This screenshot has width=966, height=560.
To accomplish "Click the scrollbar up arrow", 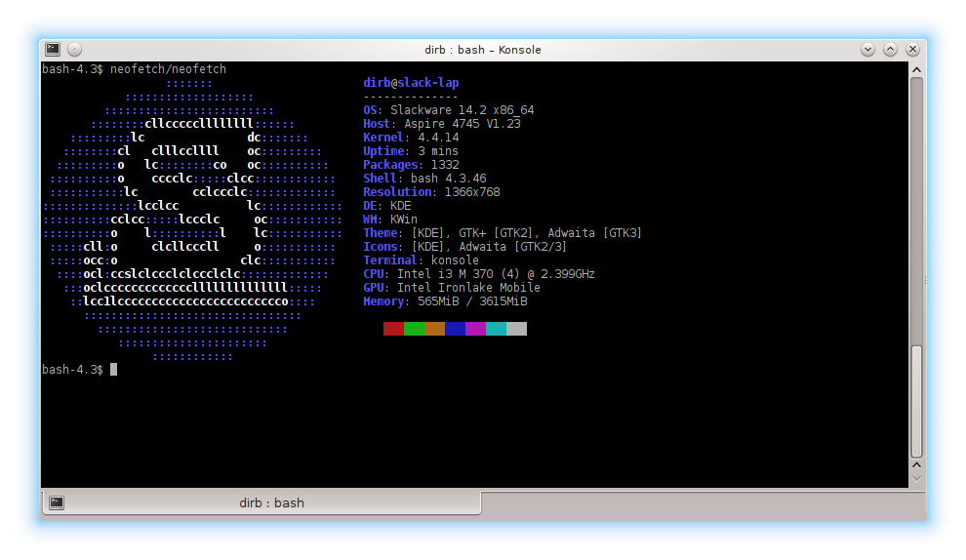I will pos(916,69).
